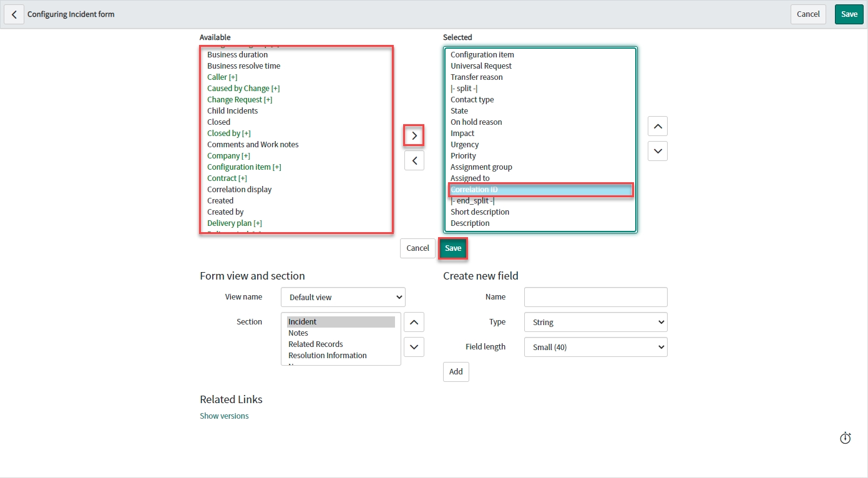Move selected field up with arrow

coord(658,126)
